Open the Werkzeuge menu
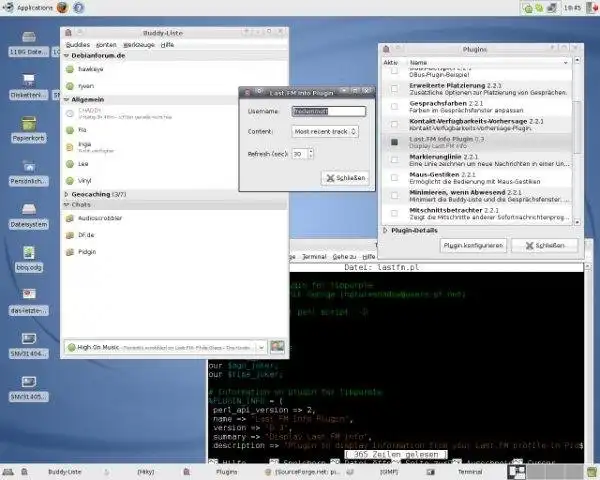The width and height of the screenshot is (600, 480). point(139,45)
